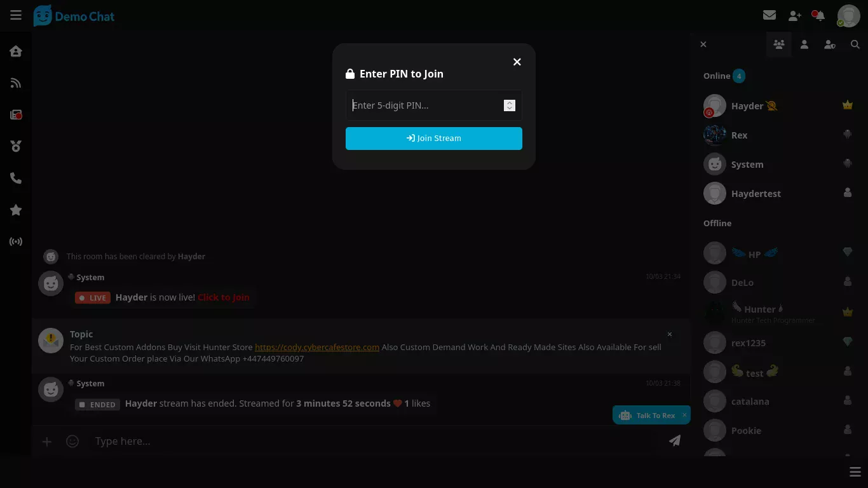Expand the bottom right menu lines icon
The image size is (868, 488).
(x=855, y=471)
